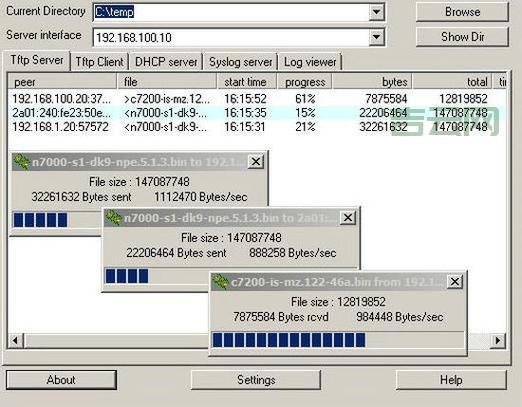Screen dimensions: 522x407
Task: Click the Current Directory C:\temp field
Action: (x=231, y=12)
